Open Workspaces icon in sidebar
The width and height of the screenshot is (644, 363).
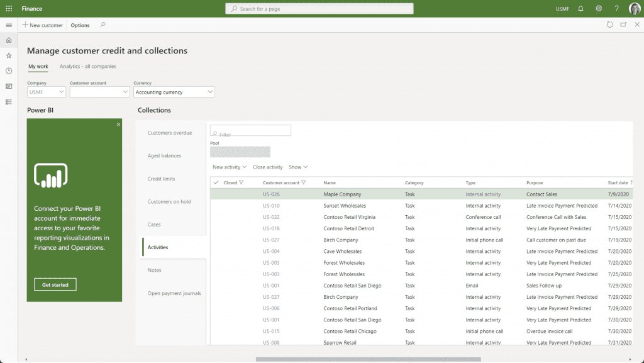(9, 86)
